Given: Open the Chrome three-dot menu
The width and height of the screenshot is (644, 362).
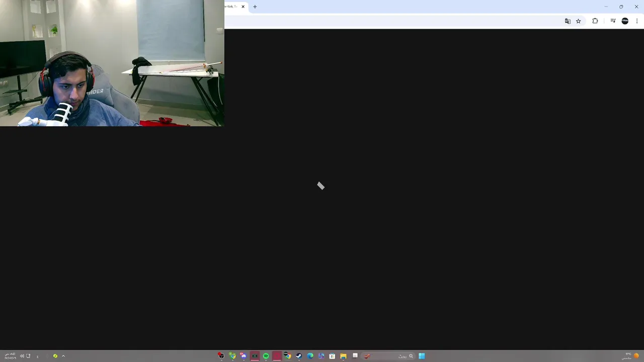Looking at the screenshot, I should pyautogui.click(x=637, y=21).
